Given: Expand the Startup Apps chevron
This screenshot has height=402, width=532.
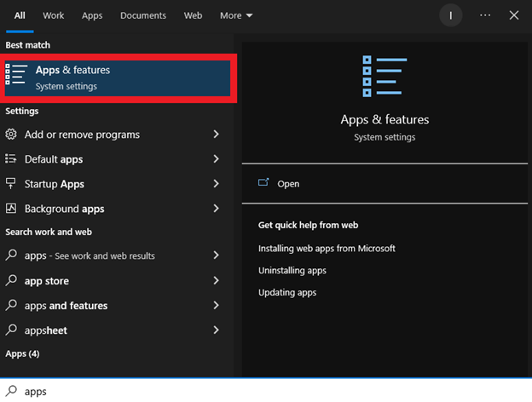Looking at the screenshot, I should (217, 183).
